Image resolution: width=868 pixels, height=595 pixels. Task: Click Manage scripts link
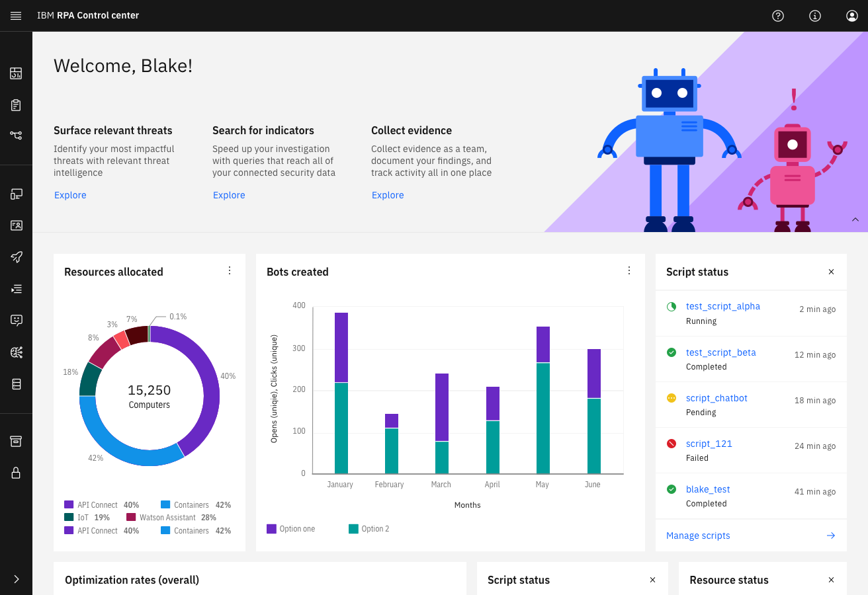click(698, 535)
